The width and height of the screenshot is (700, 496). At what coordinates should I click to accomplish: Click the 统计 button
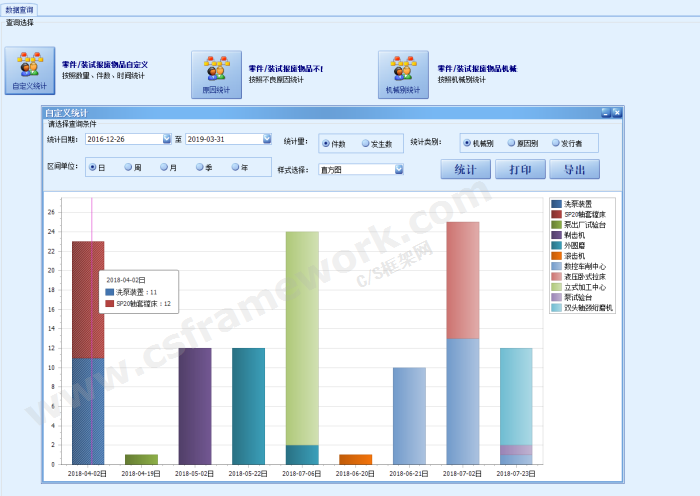pos(465,169)
